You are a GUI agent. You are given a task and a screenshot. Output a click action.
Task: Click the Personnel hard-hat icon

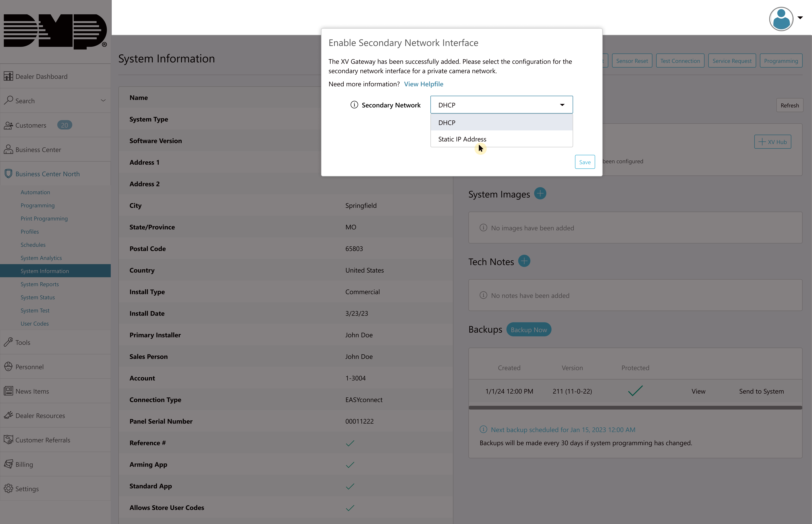tap(9, 366)
